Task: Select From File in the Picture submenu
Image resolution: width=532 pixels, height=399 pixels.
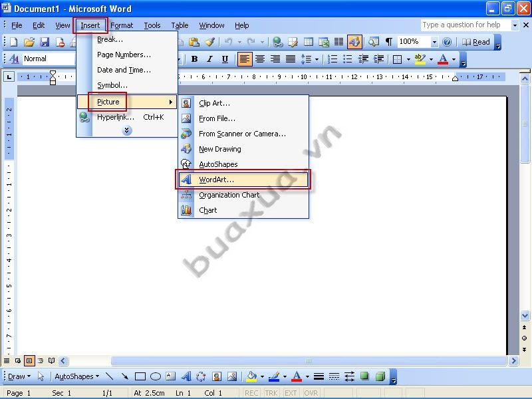Action: (x=243, y=118)
